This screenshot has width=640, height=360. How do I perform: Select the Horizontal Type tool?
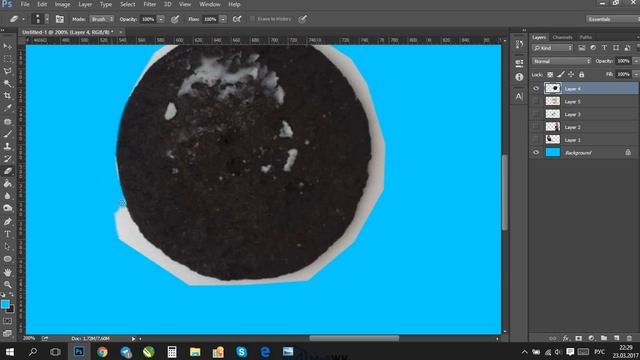point(7,234)
